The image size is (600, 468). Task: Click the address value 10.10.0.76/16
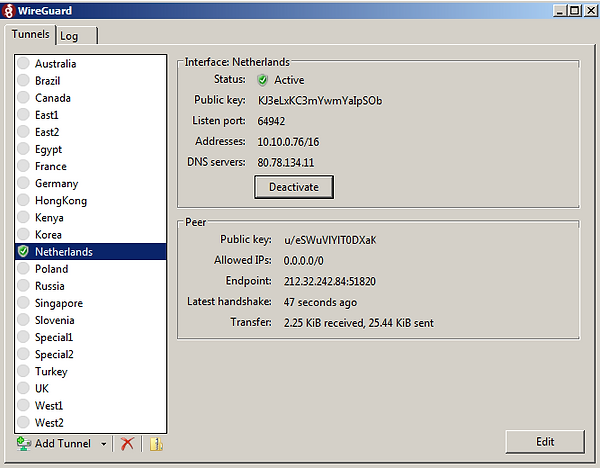(288, 142)
